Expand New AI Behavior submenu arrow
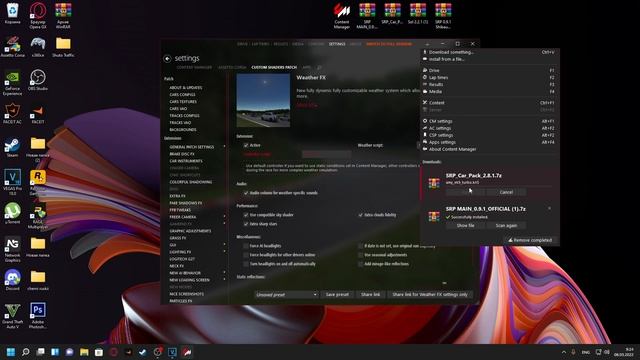This screenshot has width=640, height=360. coord(224,273)
